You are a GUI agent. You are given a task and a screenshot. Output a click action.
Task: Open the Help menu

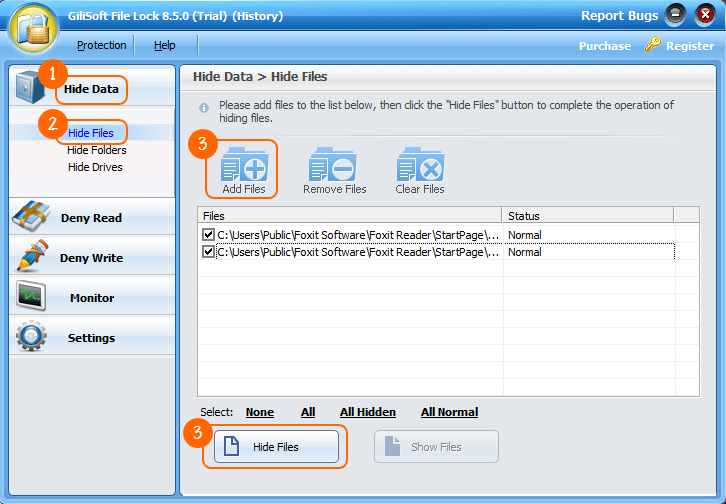[x=164, y=45]
